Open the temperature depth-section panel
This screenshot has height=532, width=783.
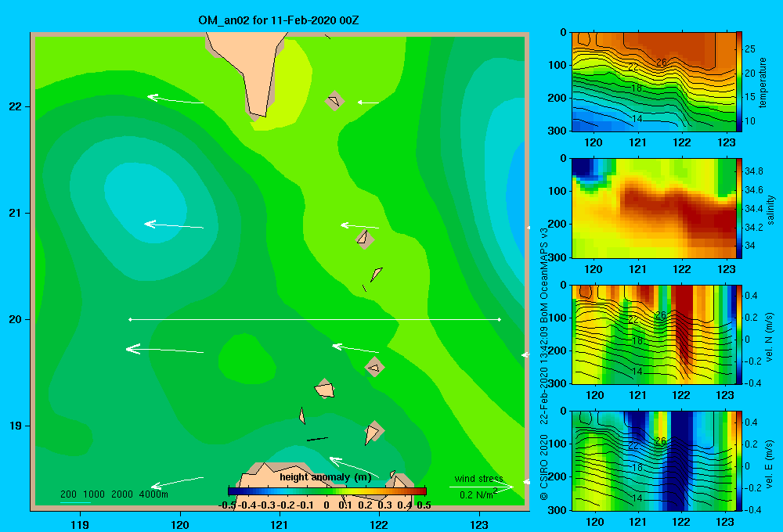coord(654,82)
